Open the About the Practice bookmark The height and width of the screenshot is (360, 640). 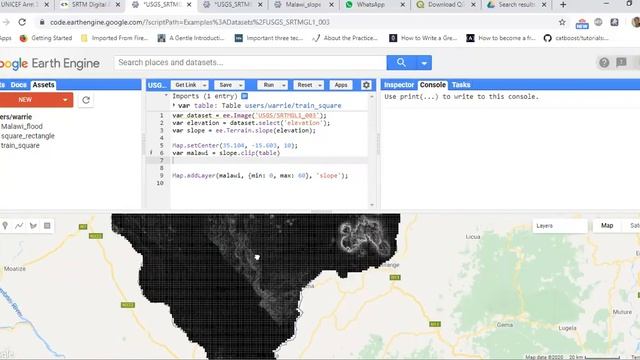[x=345, y=38]
